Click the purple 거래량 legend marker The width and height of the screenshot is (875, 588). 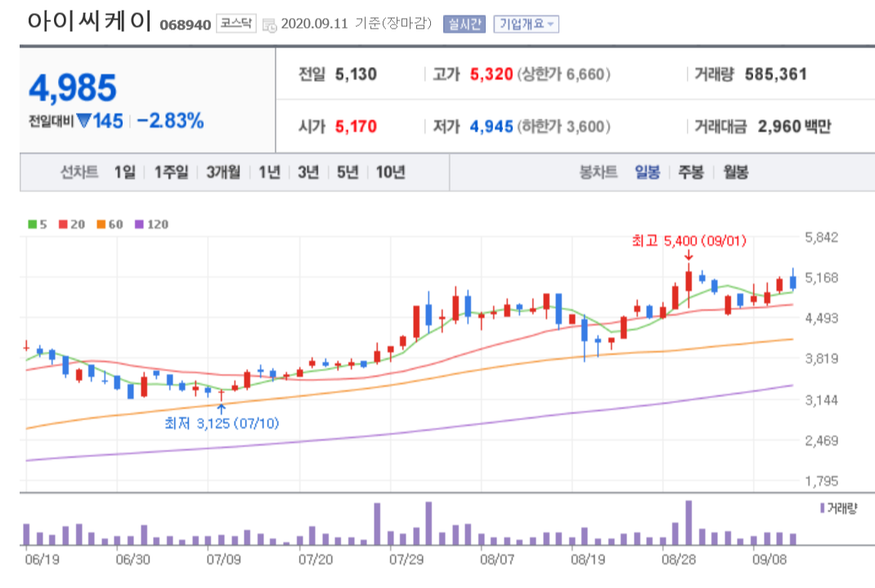(823, 508)
